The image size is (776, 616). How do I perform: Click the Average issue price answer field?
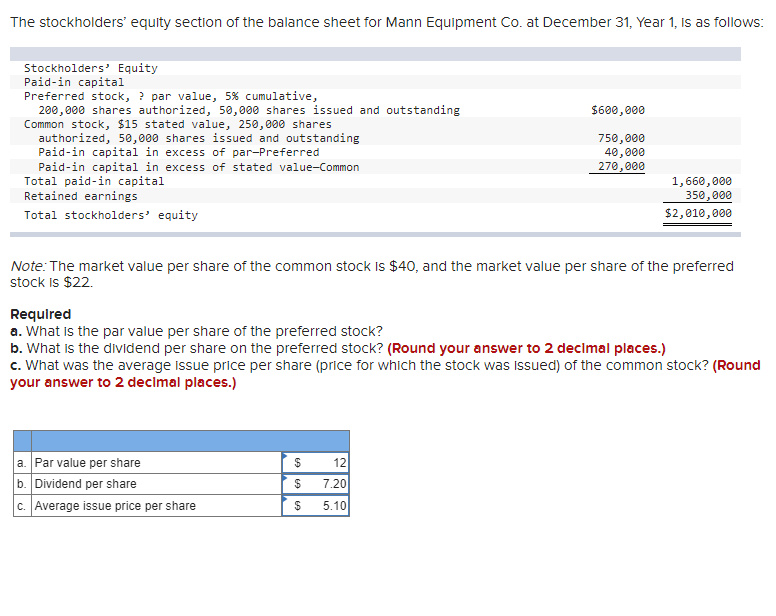click(315, 506)
